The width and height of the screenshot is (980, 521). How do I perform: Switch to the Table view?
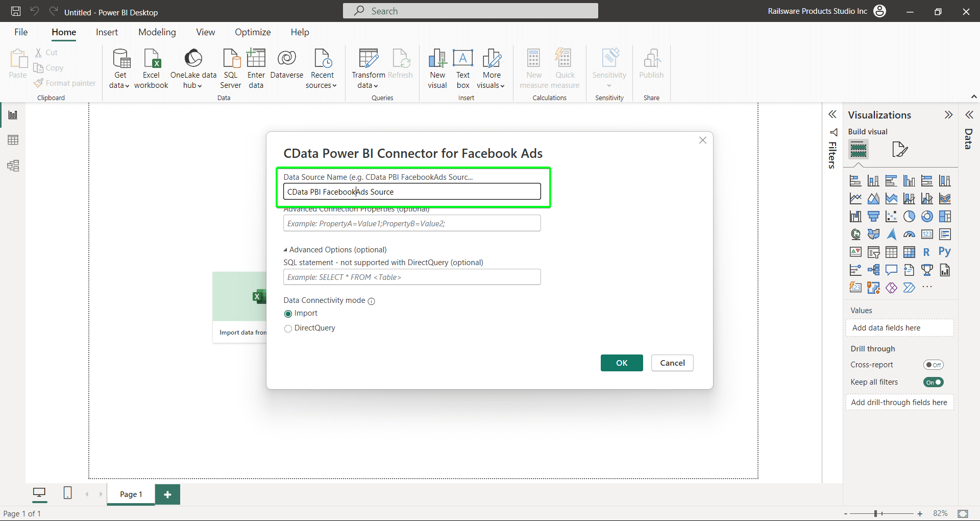coord(13,140)
